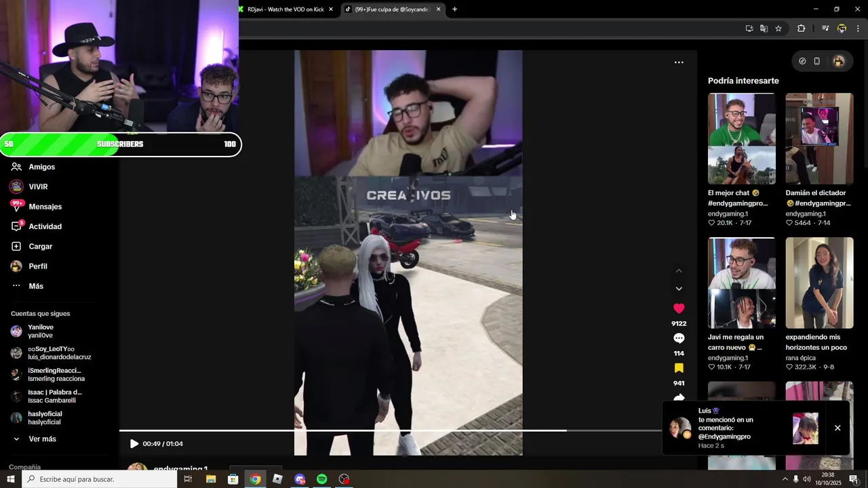The width and height of the screenshot is (868, 488).
Task: Bookmark page with star icon
Action: pyautogui.click(x=778, y=28)
